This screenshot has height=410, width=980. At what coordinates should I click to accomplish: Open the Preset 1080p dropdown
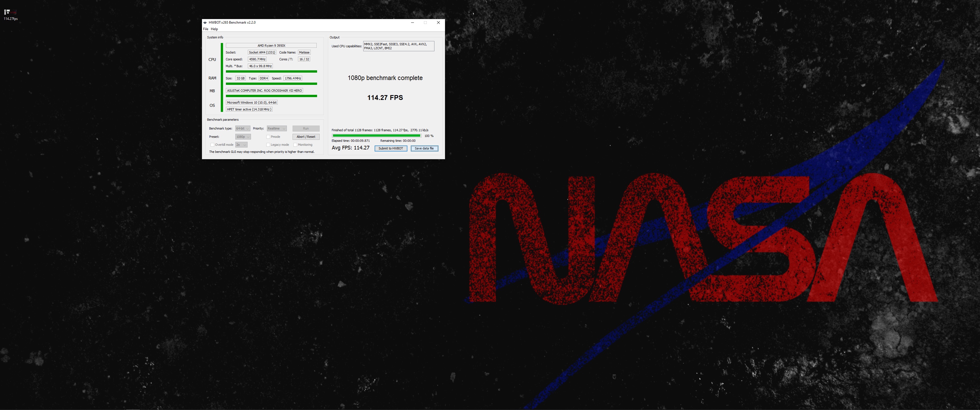[x=243, y=137]
